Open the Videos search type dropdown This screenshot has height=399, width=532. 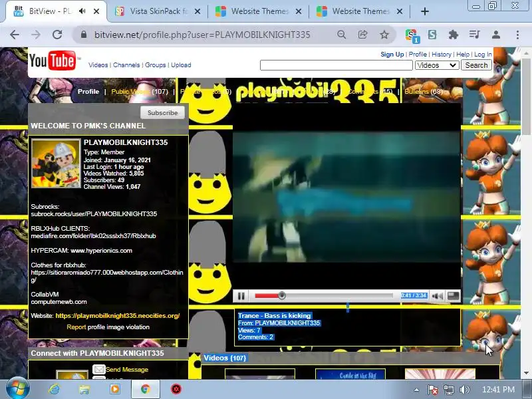[437, 65]
